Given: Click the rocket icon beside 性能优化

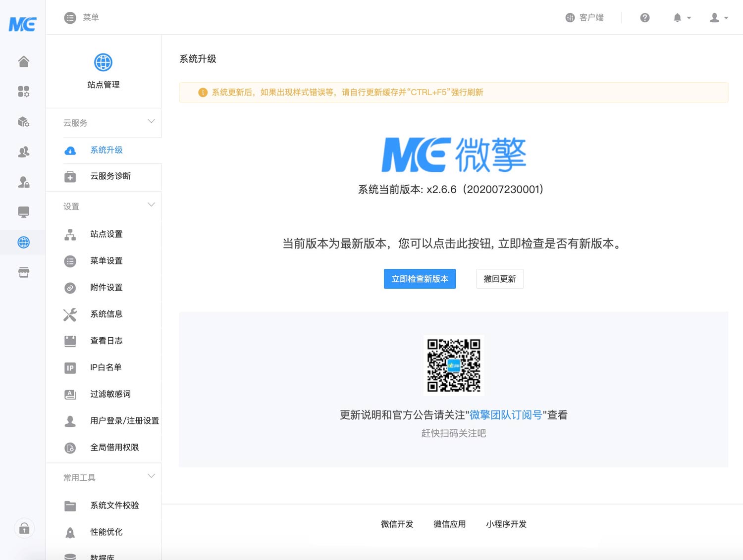Looking at the screenshot, I should point(70,533).
